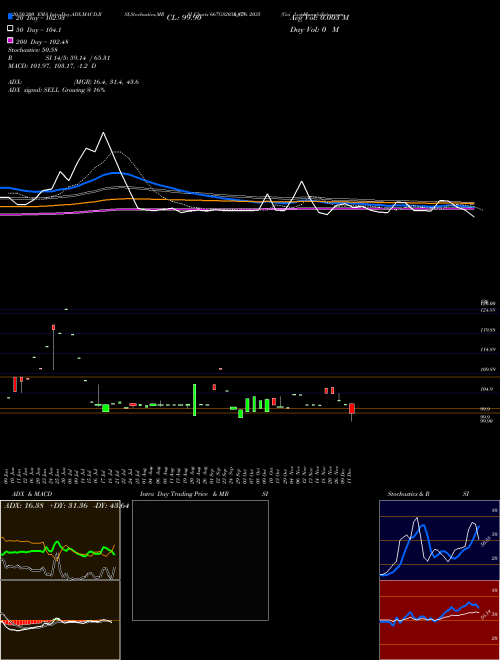This screenshot has height=660, width=500.
Task: Open the red RSI chart panel
Action: coord(439,620)
